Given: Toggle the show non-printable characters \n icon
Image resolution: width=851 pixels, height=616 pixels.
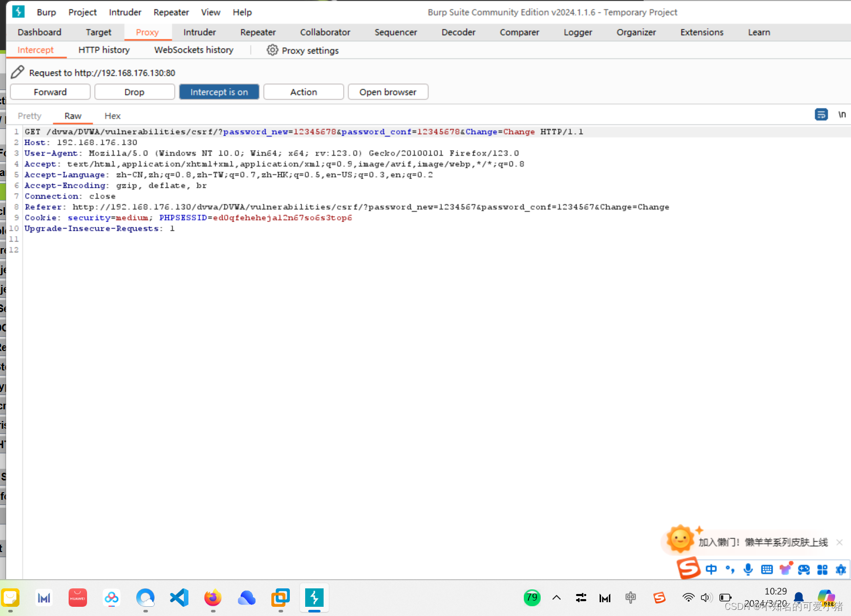Looking at the screenshot, I should click(x=842, y=114).
